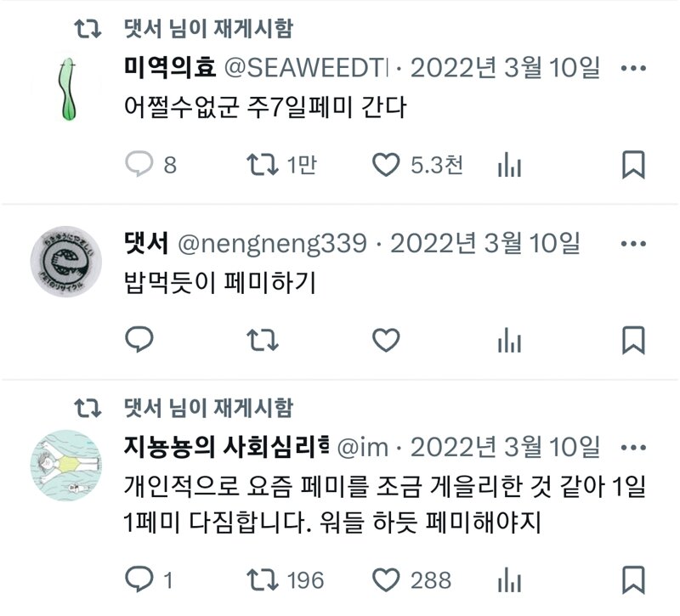Open the @SEAWEEDT profile handle

point(306,68)
